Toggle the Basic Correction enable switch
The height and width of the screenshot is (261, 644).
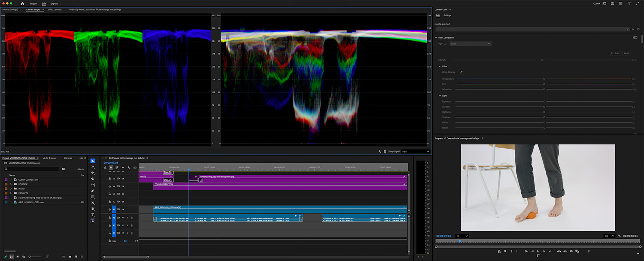(x=635, y=37)
